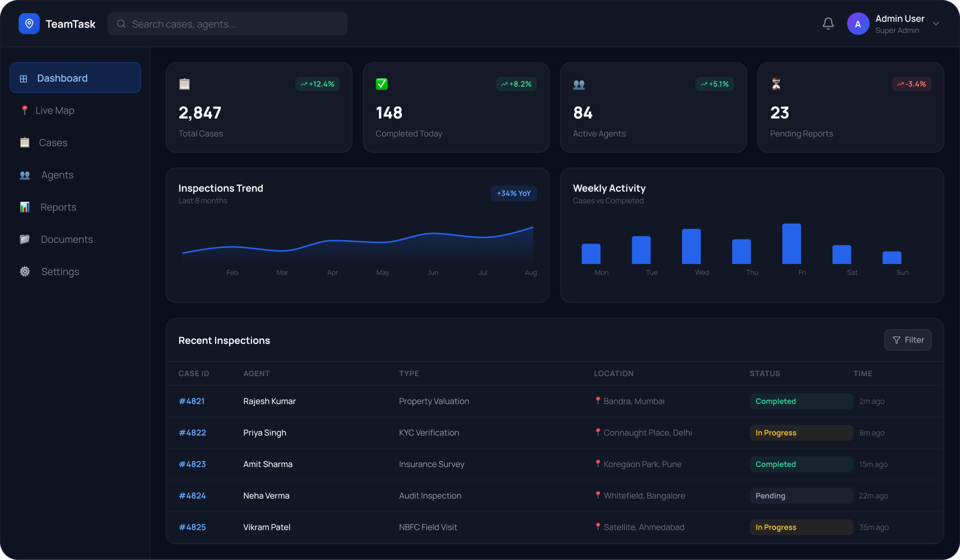Open case #4825 link
The image size is (960, 560).
point(192,527)
